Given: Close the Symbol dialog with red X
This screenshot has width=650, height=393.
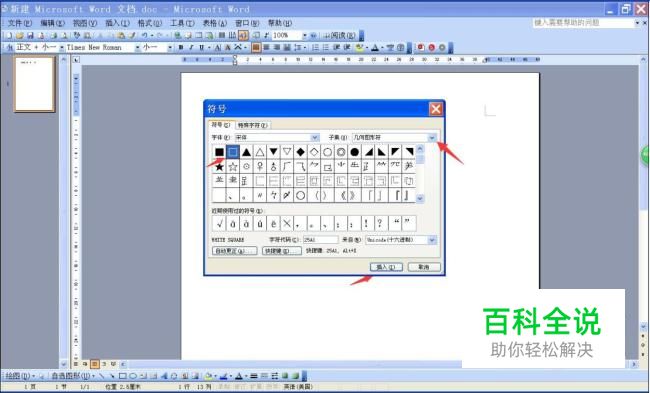Looking at the screenshot, I should [436, 109].
